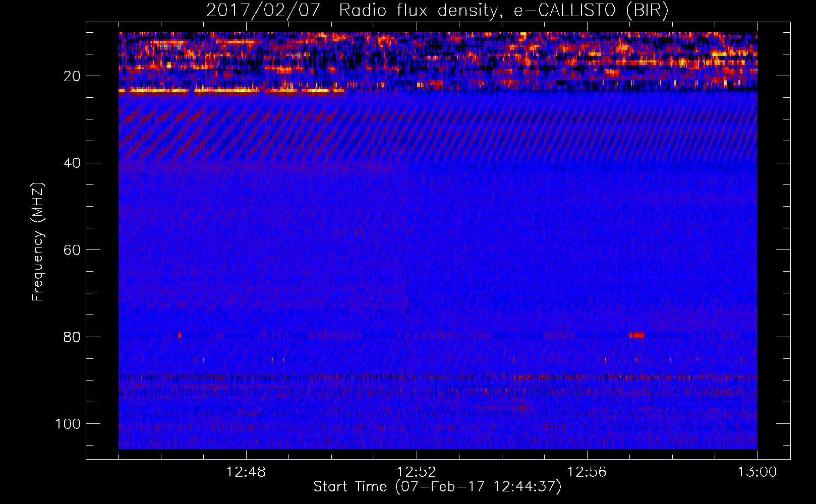Viewport: 816px width, 504px height.
Task: Click the bright red burst at 80 MHz near 12:57
Action: pyautogui.click(x=636, y=335)
